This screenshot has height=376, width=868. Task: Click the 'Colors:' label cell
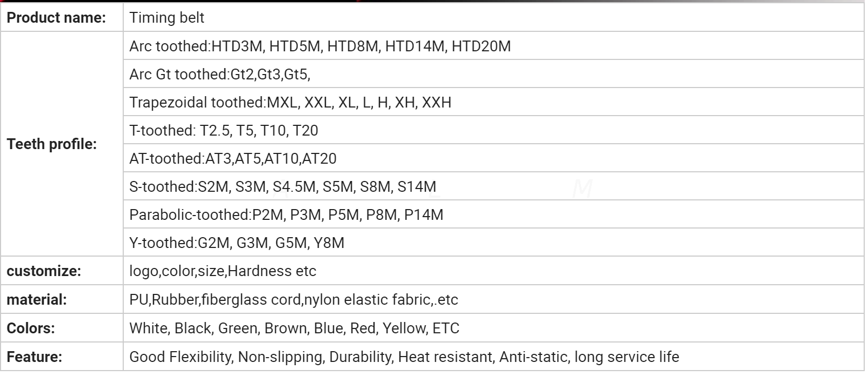click(31, 328)
